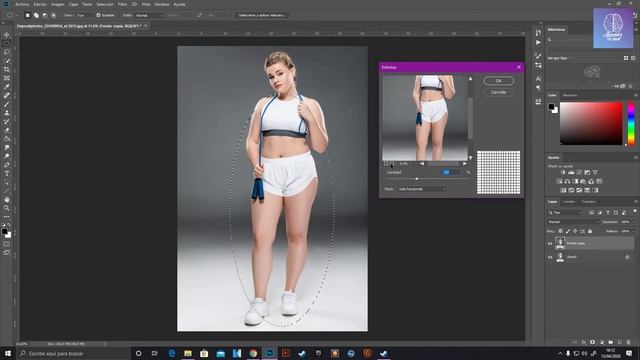This screenshot has width=640, height=360.
Task: Click the New selection mode icon
Action: click(x=27, y=15)
